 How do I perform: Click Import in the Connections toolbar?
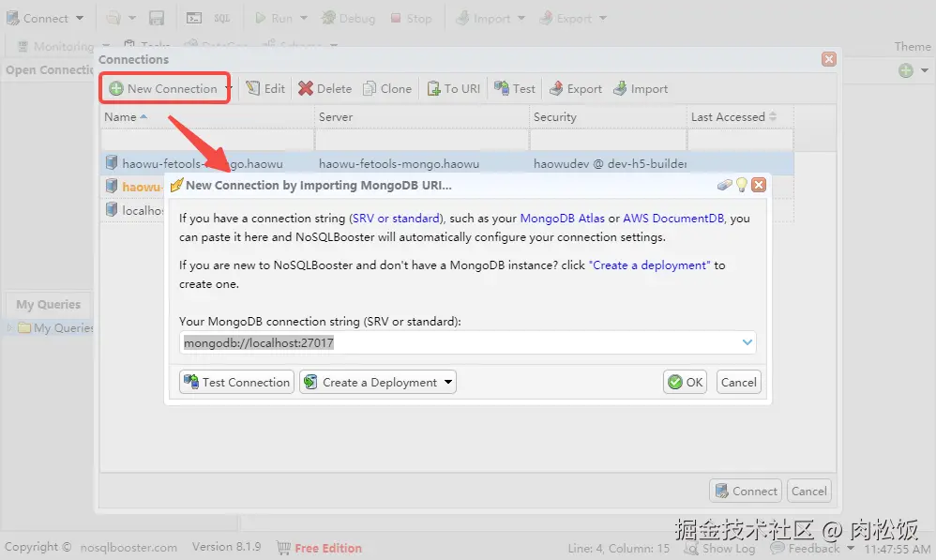coord(641,88)
